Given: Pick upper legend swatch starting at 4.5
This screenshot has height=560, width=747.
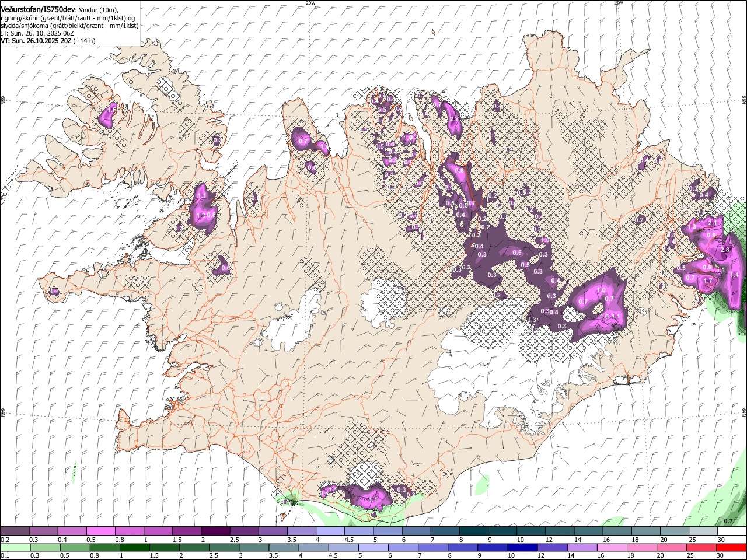Looking at the screenshot, I should tap(358, 531).
